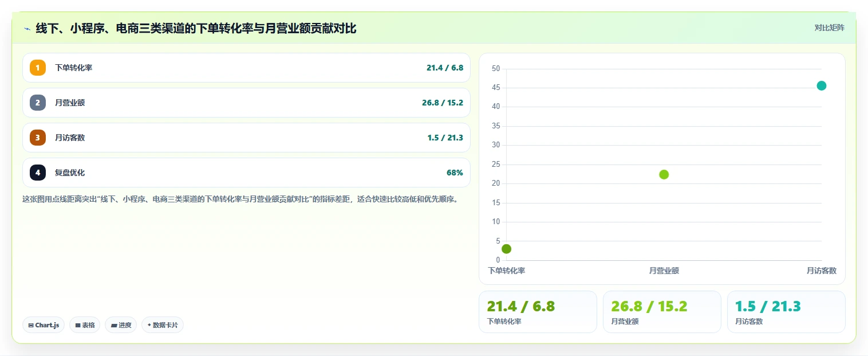Image resolution: width=868 pixels, height=356 pixels.
Task: Click the 下单转化率 x-axis label
Action: [x=506, y=271]
